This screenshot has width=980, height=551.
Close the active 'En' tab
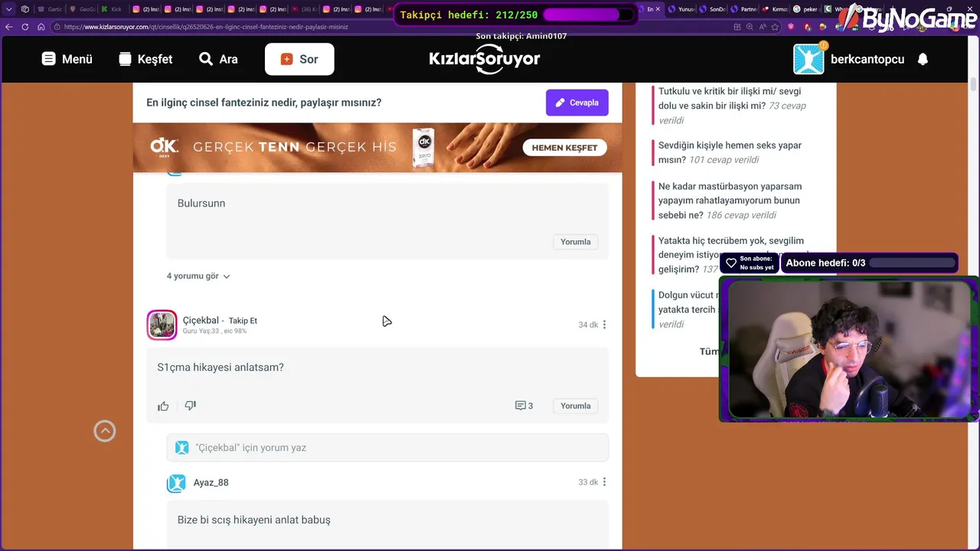click(x=658, y=9)
